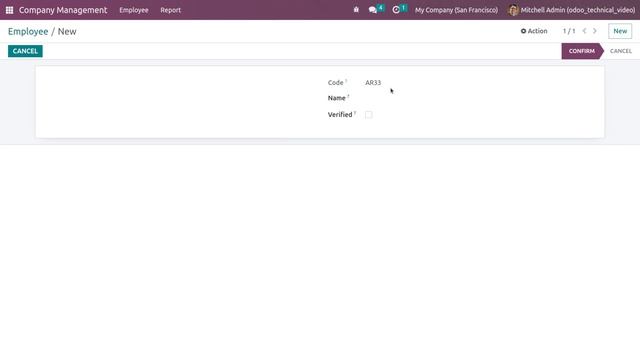The height and width of the screenshot is (360, 640).
Task: Open the Report menu
Action: pyautogui.click(x=171, y=10)
